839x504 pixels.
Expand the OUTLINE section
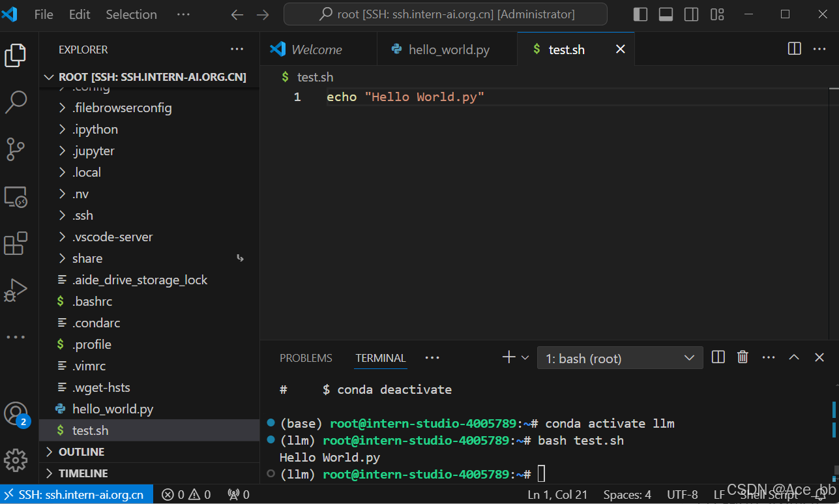[149, 452]
